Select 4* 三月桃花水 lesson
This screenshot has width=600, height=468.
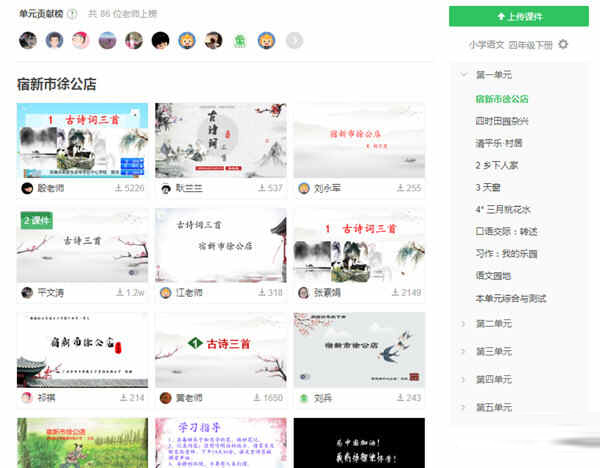(503, 210)
